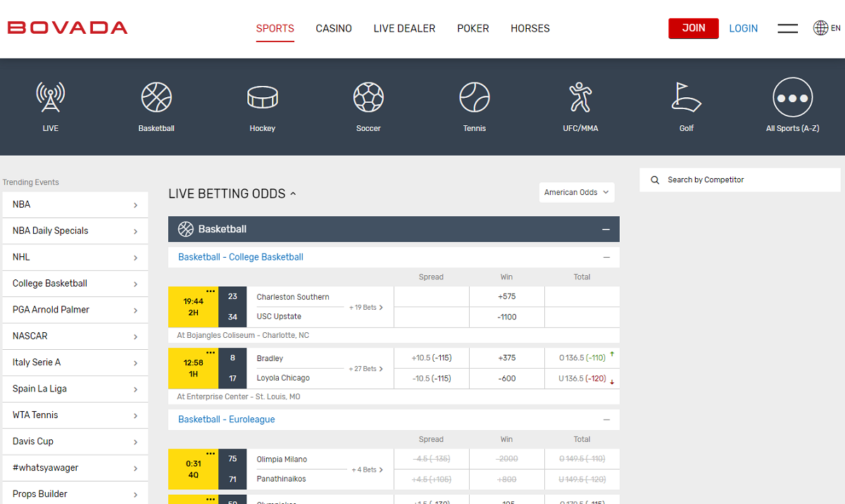Select the UFC/MMA fighter icon
Image resolution: width=845 pixels, height=504 pixels.
[580, 97]
